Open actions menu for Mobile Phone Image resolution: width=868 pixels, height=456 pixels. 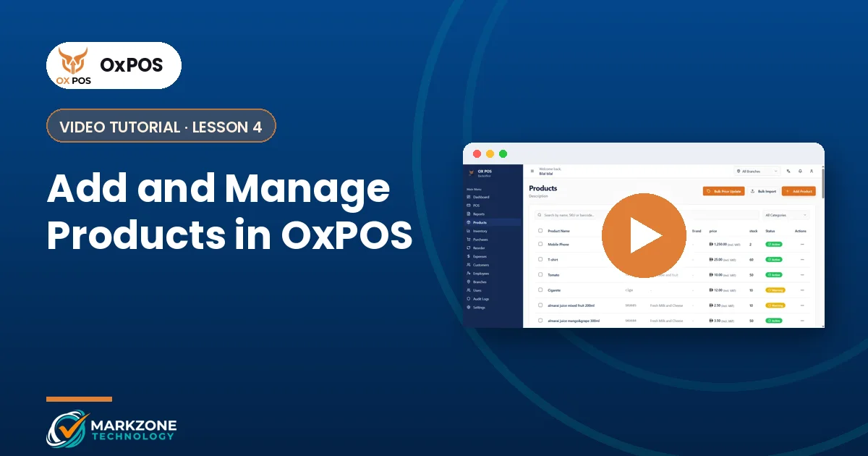tap(801, 245)
